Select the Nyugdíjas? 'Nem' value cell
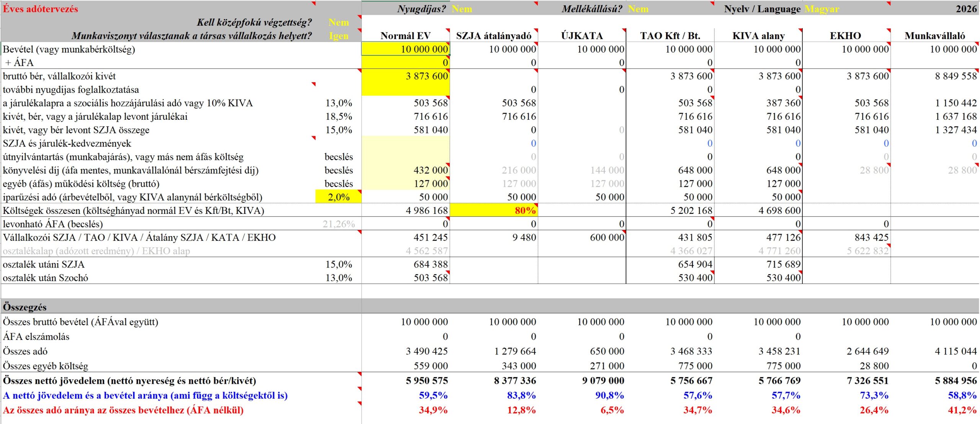Viewport: 980px width, 424px height. [x=461, y=9]
